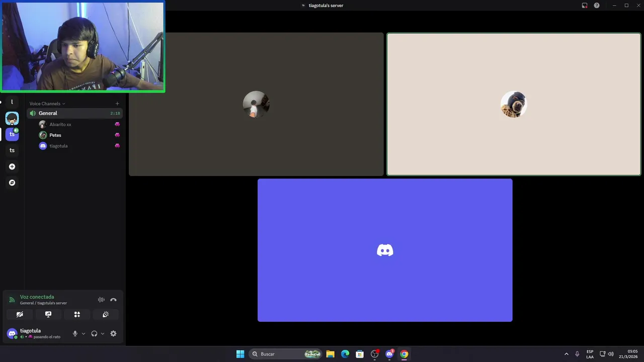Open the Discord help question mark icon
Viewport: 644px width, 362px height.
tap(597, 6)
